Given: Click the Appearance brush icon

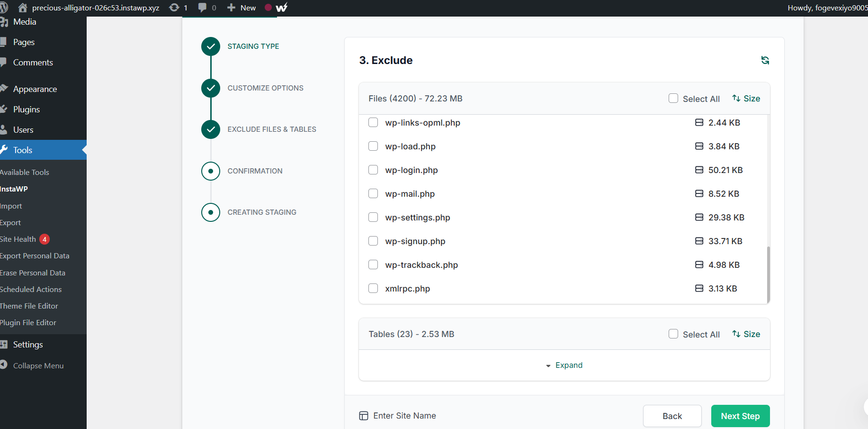Looking at the screenshot, I should tap(4, 89).
